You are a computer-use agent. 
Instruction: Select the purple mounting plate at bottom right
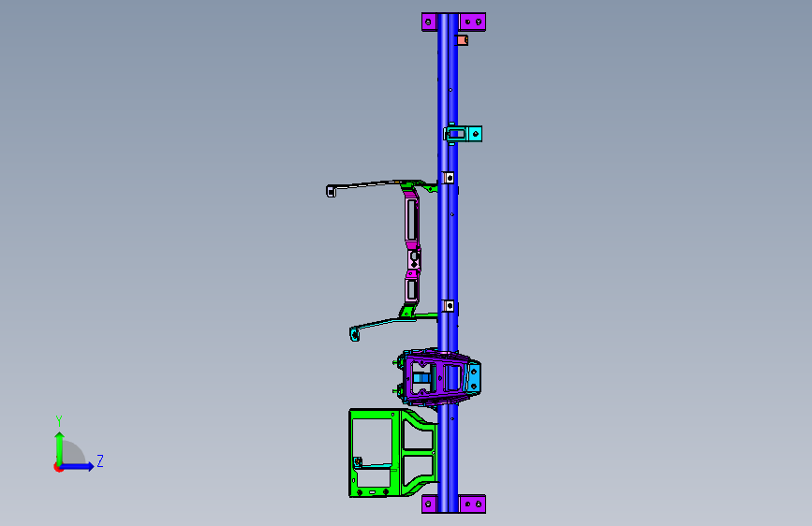472,504
